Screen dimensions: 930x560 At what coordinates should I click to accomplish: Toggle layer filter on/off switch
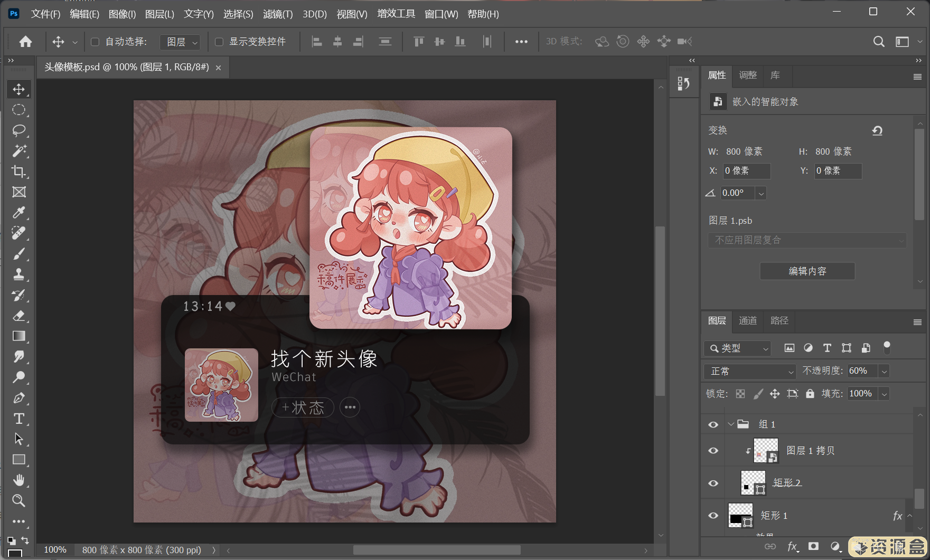tap(887, 347)
